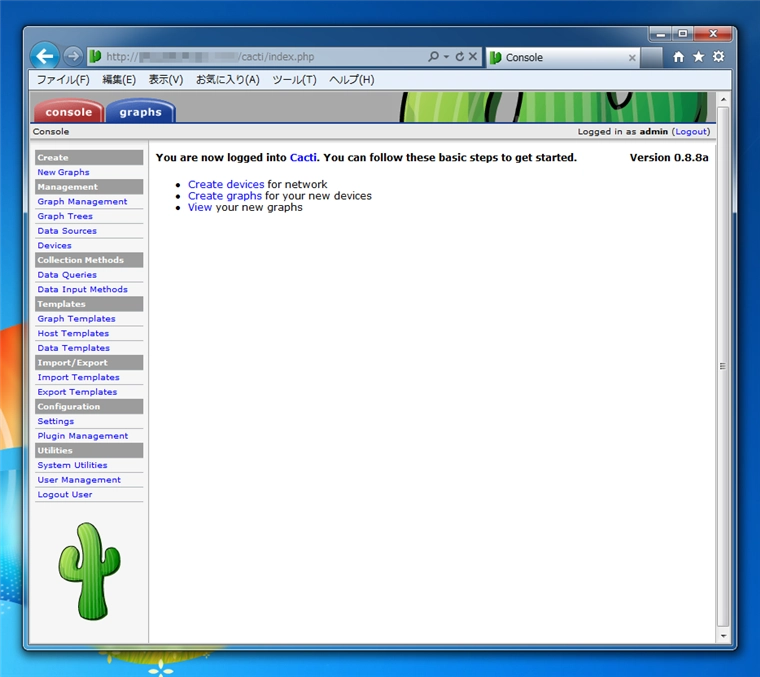
Task: Open the お気に入り(A) menu
Action: (x=228, y=79)
